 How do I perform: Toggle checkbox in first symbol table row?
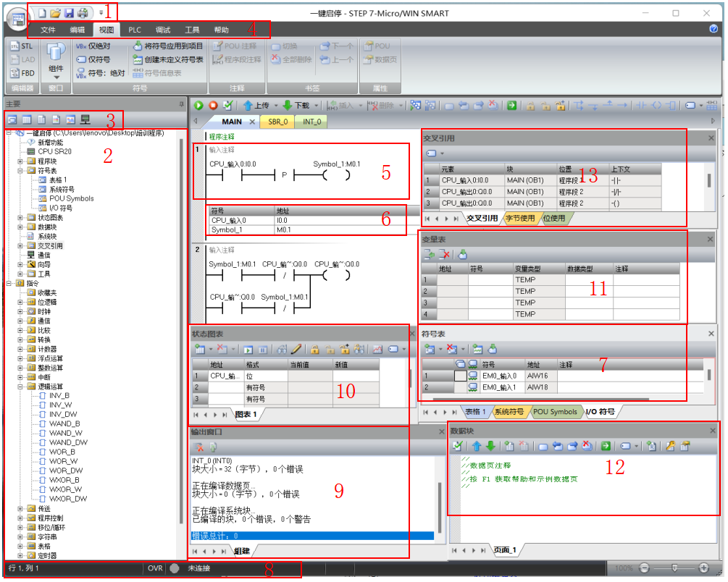point(461,376)
